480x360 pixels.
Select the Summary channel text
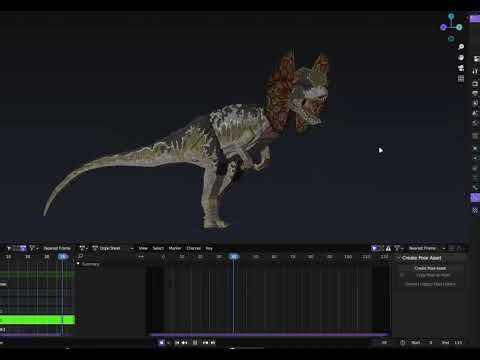(91, 264)
